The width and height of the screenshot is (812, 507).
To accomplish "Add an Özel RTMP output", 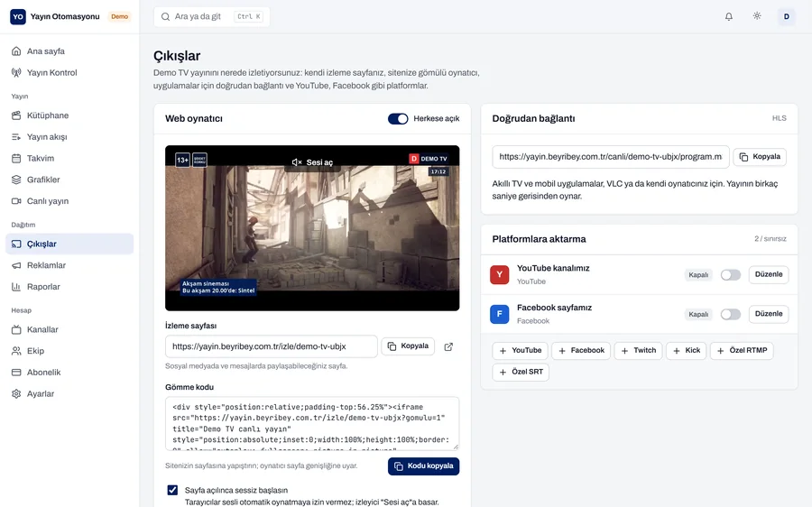I will [x=742, y=351].
